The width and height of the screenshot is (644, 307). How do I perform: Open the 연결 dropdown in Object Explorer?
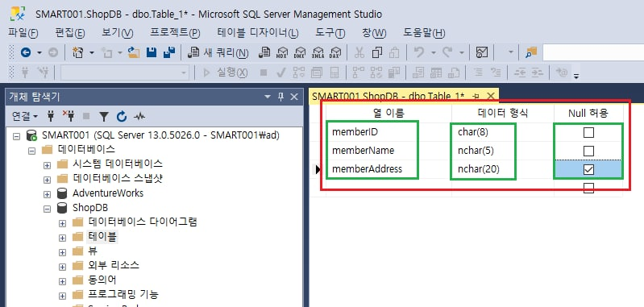click(25, 117)
